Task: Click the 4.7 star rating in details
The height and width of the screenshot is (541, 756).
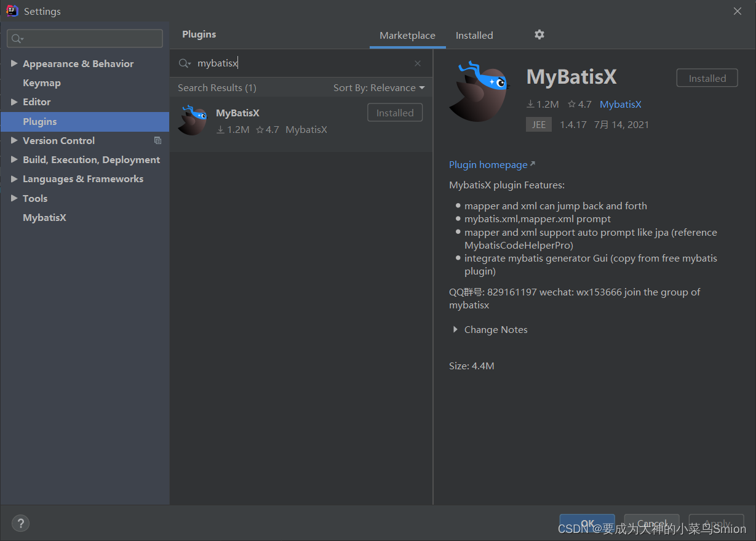Action: pyautogui.click(x=579, y=105)
